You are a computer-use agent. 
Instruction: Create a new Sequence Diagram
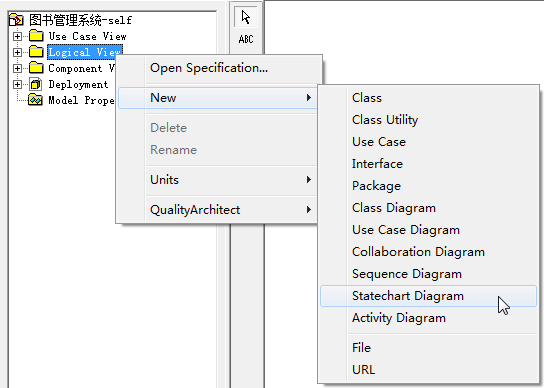(x=428, y=274)
